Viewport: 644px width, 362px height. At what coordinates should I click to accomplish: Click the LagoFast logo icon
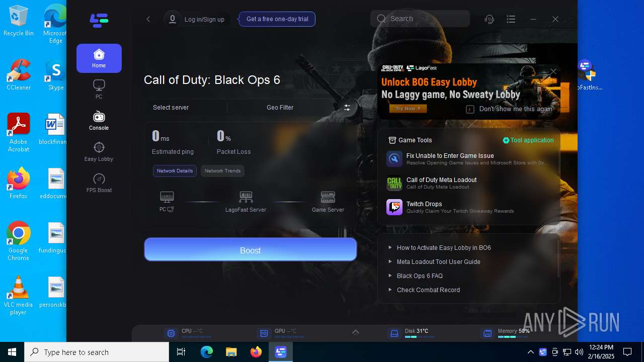[99, 20]
